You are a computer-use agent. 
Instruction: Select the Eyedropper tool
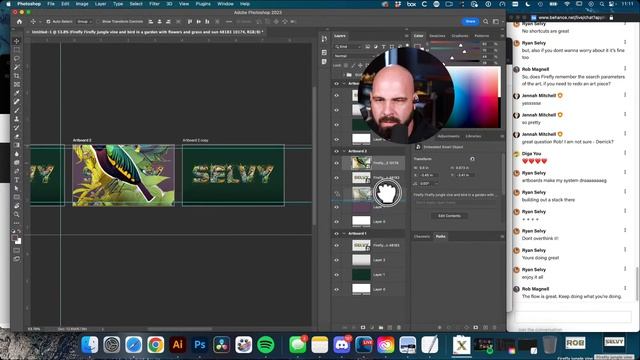pyautogui.click(x=17, y=93)
